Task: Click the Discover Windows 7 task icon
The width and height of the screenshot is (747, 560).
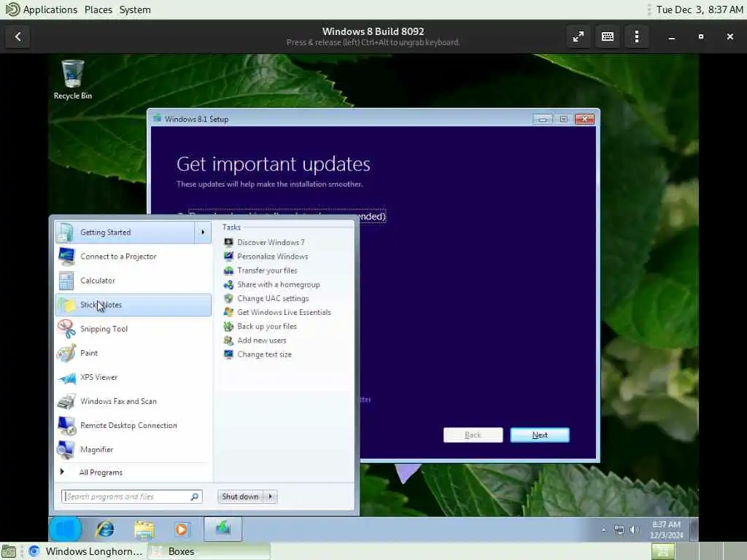Action: pos(228,242)
